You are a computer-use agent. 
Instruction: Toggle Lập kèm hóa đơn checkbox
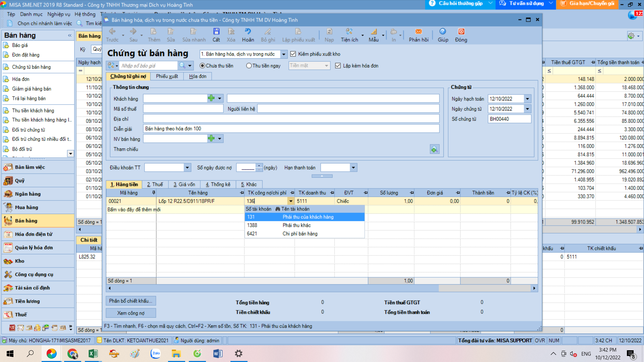pos(338,66)
